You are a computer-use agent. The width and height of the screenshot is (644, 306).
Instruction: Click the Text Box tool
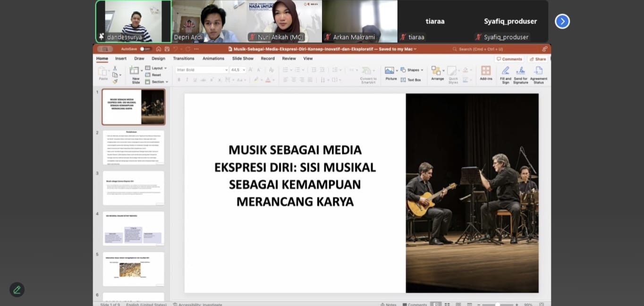coord(411,80)
